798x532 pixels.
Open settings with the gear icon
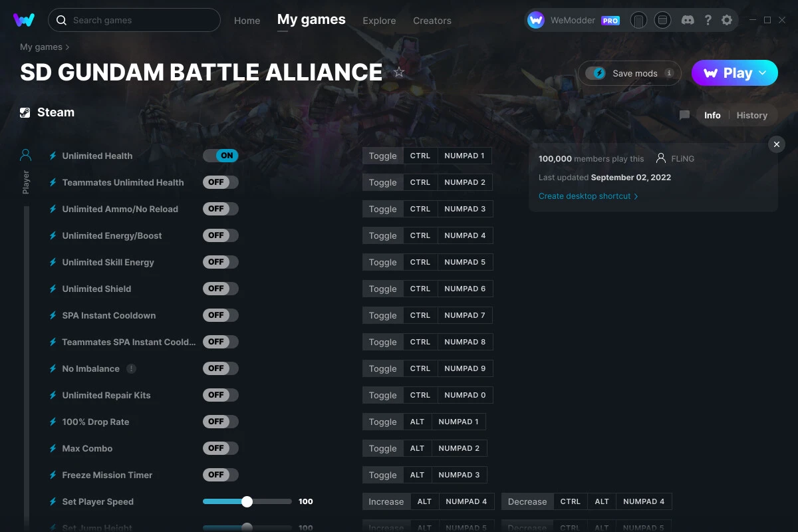[x=727, y=20]
